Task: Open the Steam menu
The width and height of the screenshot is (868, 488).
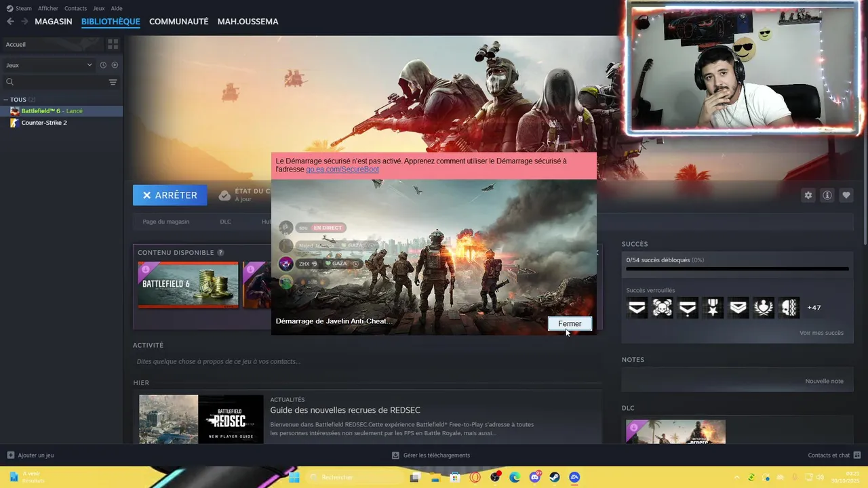Action: point(19,8)
